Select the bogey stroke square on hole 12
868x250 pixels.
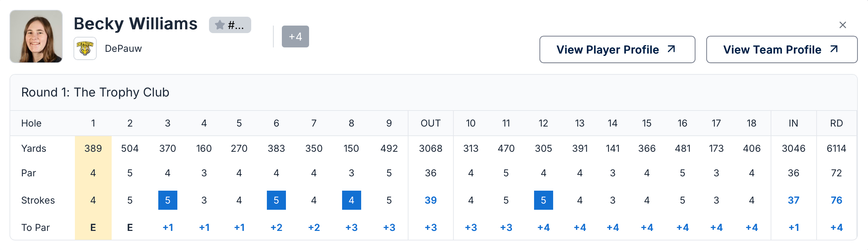543,200
